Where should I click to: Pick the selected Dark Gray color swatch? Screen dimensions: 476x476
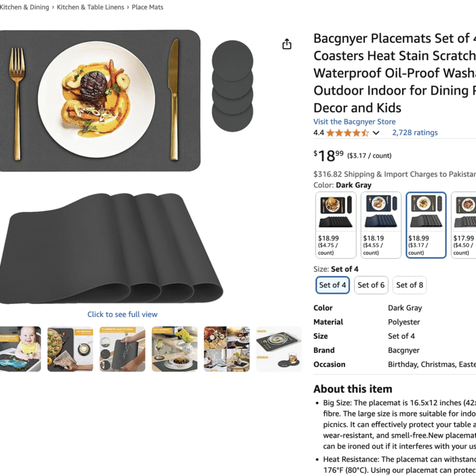point(426,226)
